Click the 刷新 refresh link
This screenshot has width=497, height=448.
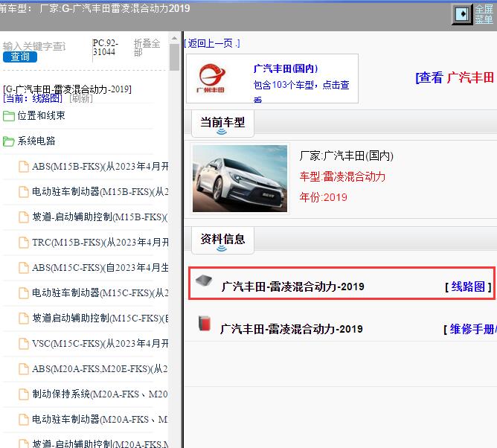point(81,98)
